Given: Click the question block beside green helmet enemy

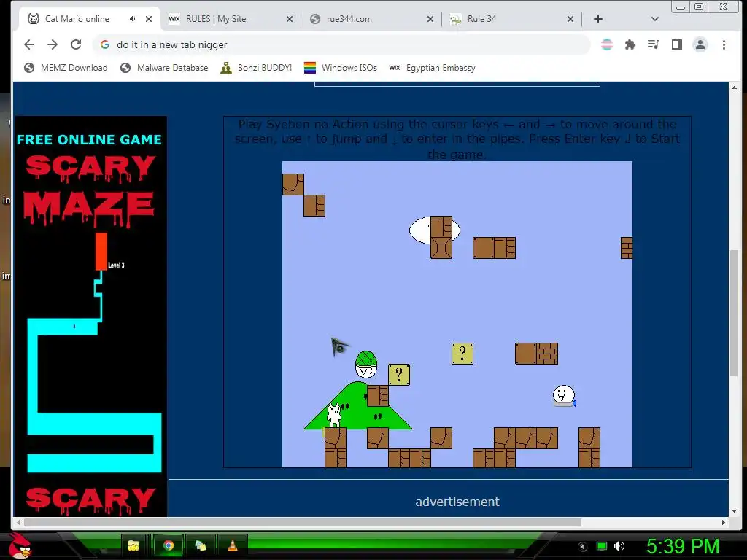Looking at the screenshot, I should [399, 375].
